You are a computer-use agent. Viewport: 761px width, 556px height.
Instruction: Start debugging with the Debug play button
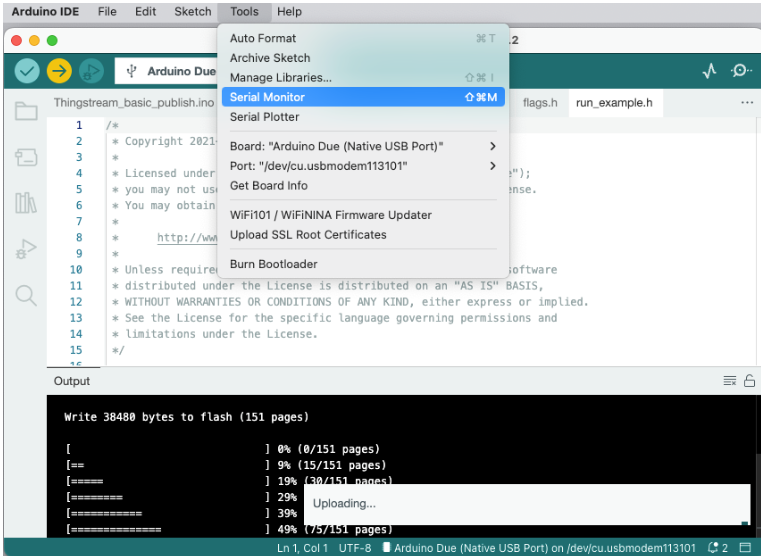pyautogui.click(x=91, y=71)
